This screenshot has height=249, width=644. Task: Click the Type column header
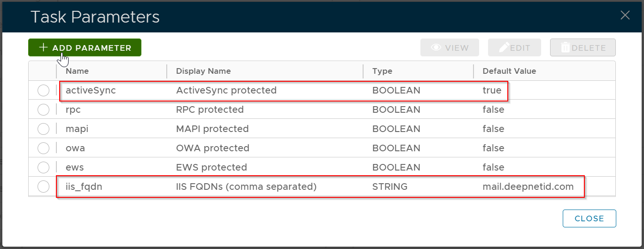click(382, 71)
